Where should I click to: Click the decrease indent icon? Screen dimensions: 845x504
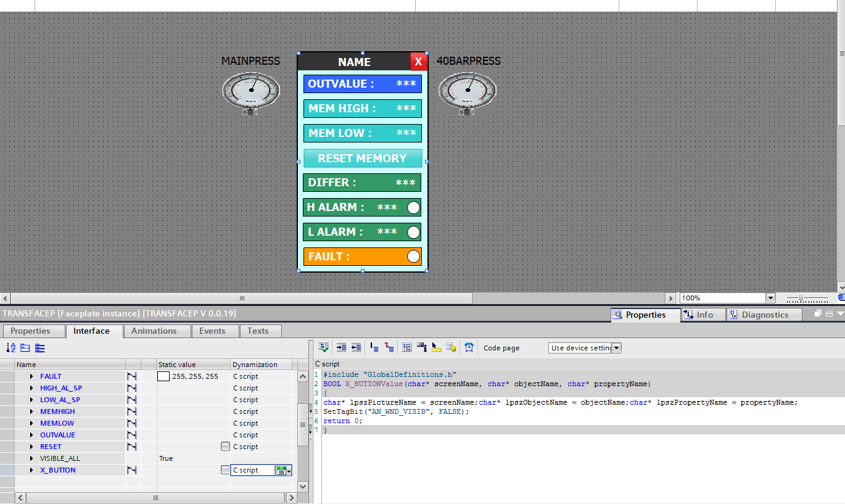coord(356,347)
